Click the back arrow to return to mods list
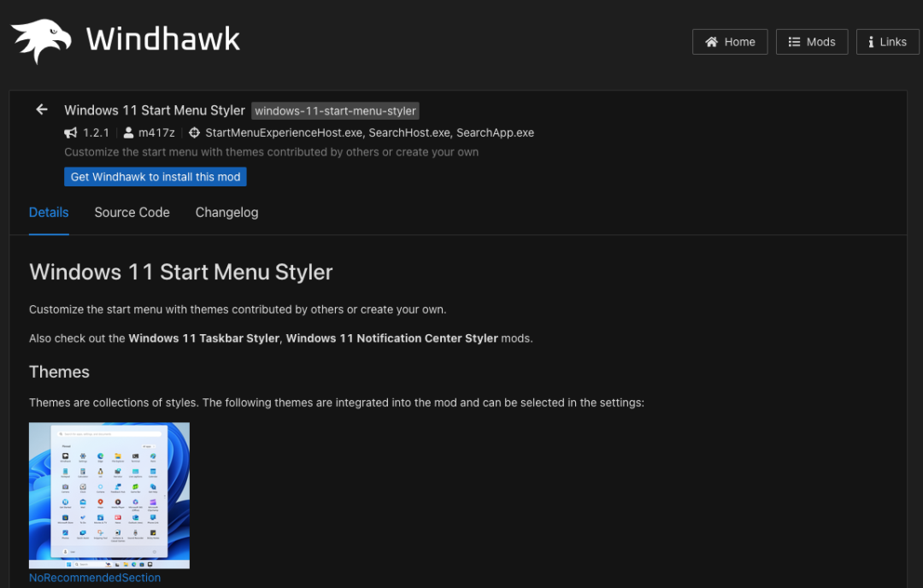Screen dimensions: 923x588 click(41, 109)
